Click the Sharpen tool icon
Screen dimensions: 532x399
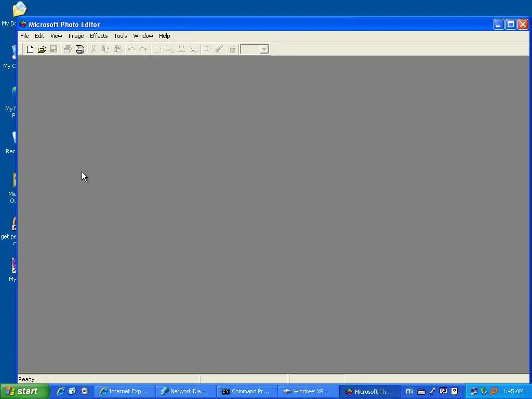pyautogui.click(x=193, y=49)
